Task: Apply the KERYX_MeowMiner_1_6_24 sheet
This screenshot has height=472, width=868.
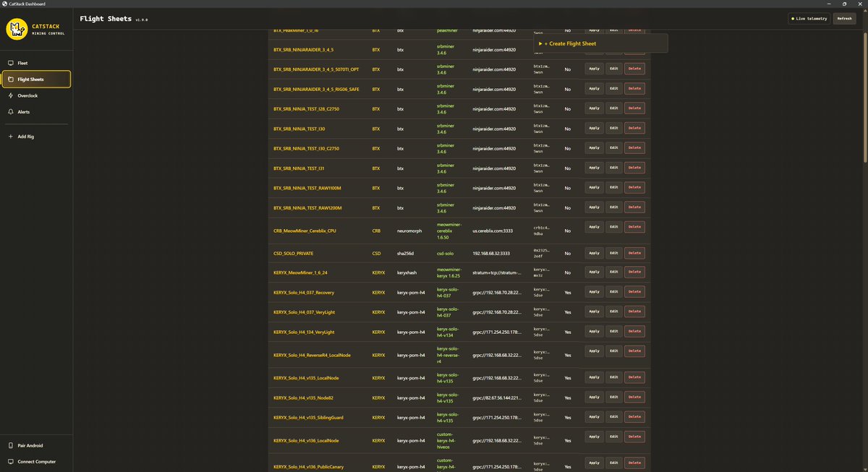Action: (x=594, y=272)
